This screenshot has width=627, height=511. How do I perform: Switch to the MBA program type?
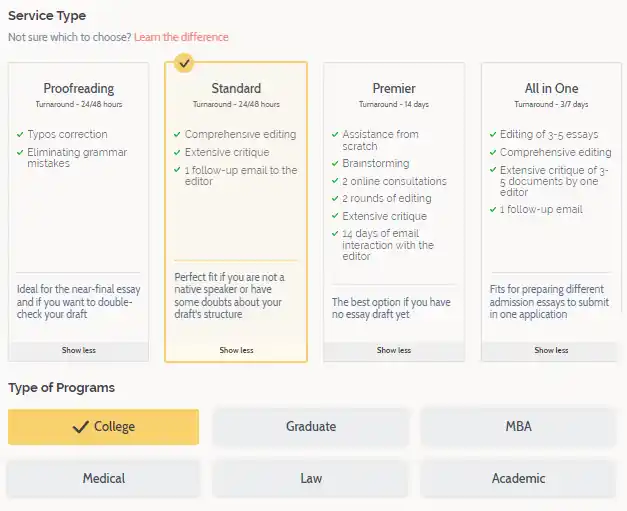pos(518,427)
